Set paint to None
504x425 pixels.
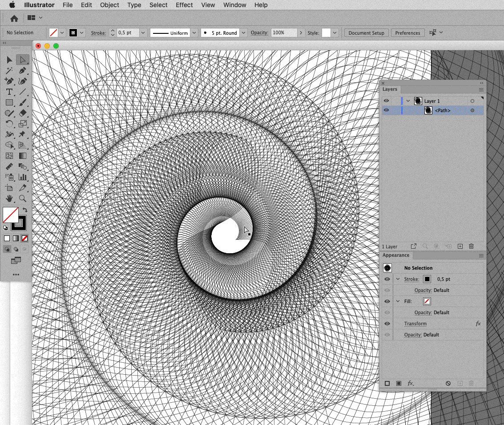click(x=25, y=238)
